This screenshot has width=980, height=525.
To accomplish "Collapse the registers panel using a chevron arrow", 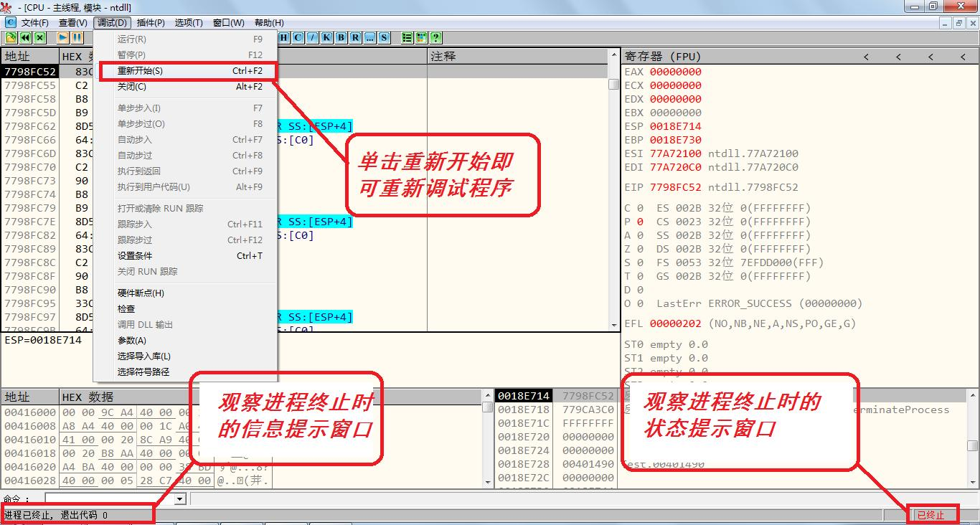I will tap(865, 56).
